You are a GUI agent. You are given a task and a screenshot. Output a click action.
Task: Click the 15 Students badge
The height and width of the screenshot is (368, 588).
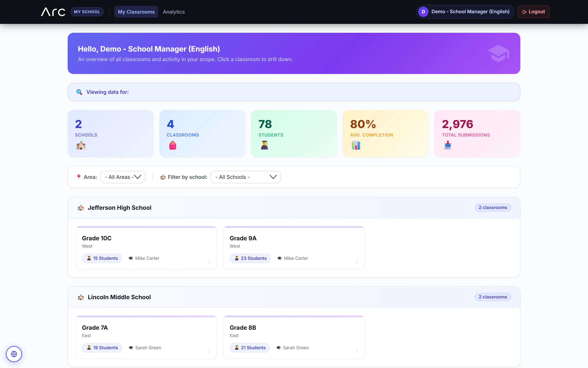pyautogui.click(x=102, y=258)
